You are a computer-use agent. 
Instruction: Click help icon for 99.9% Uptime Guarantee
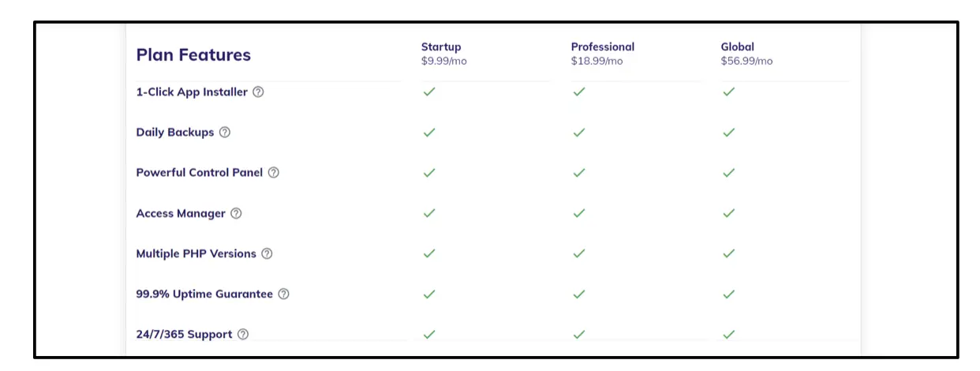[x=283, y=294]
